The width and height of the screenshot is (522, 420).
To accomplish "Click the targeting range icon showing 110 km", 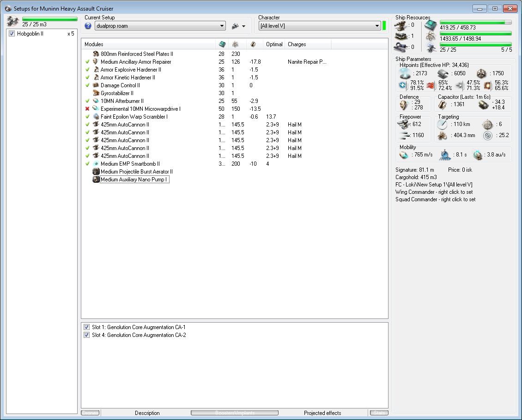I will click(443, 124).
